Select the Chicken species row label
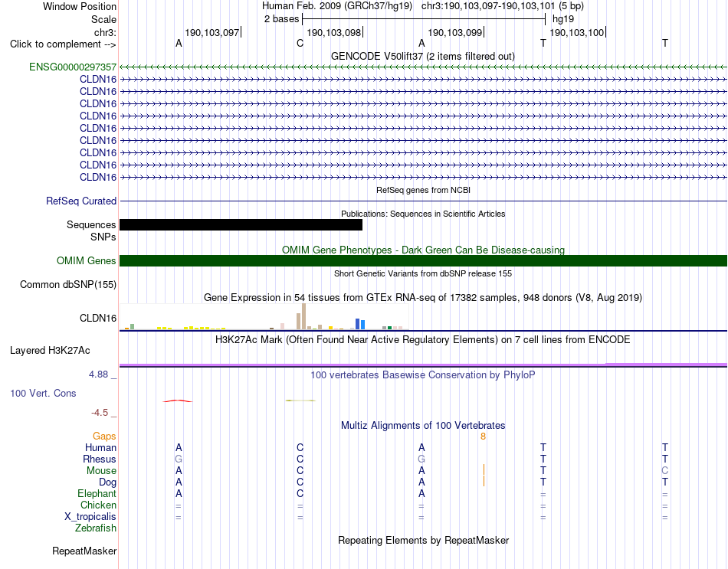Screen dimensions: 728x569 [98, 505]
